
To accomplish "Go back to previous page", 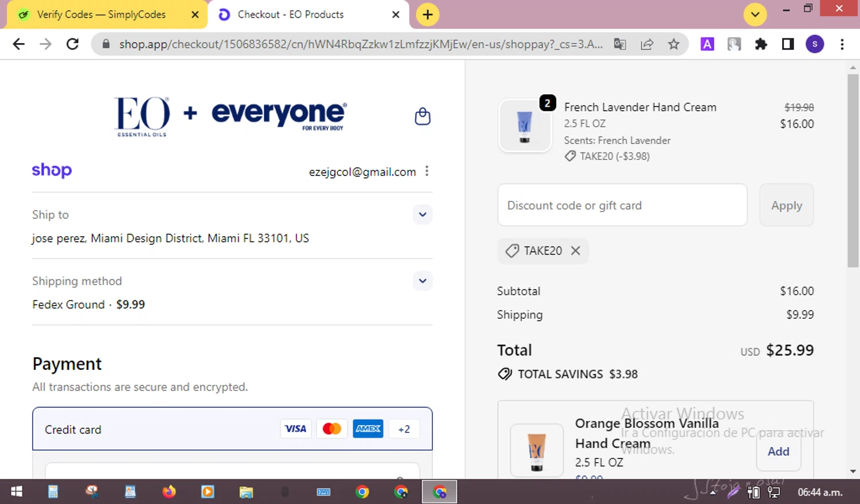I will 19,44.
